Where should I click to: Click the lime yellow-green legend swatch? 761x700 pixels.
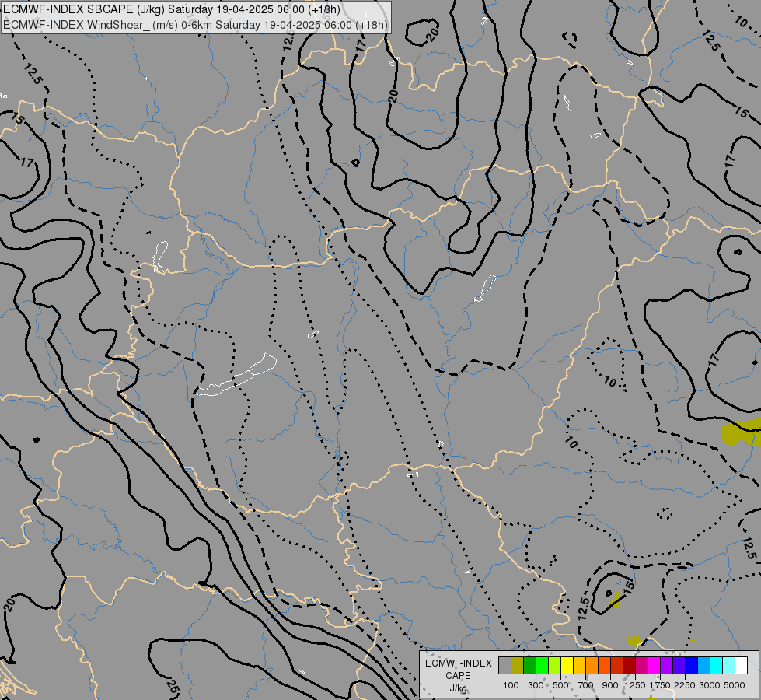click(554, 665)
